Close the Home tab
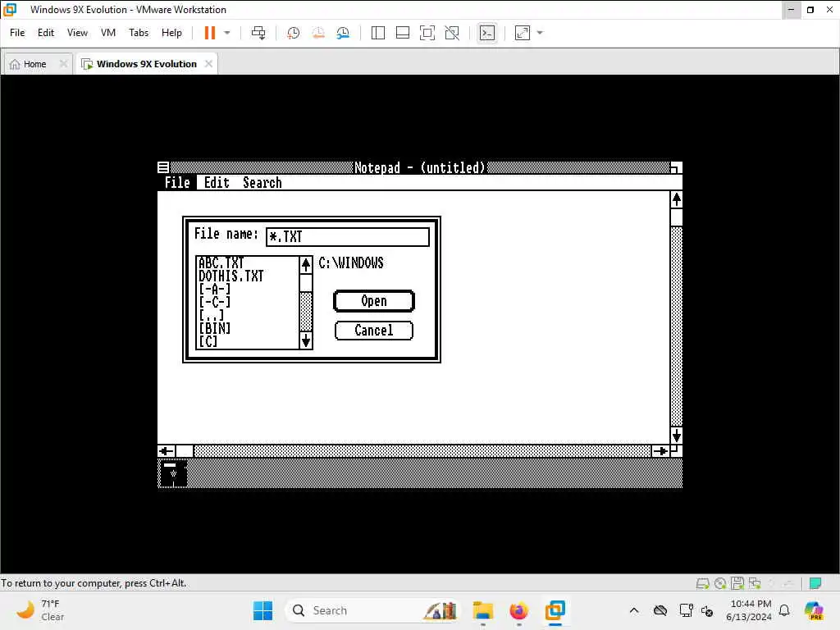The image size is (840, 630). coord(63,64)
